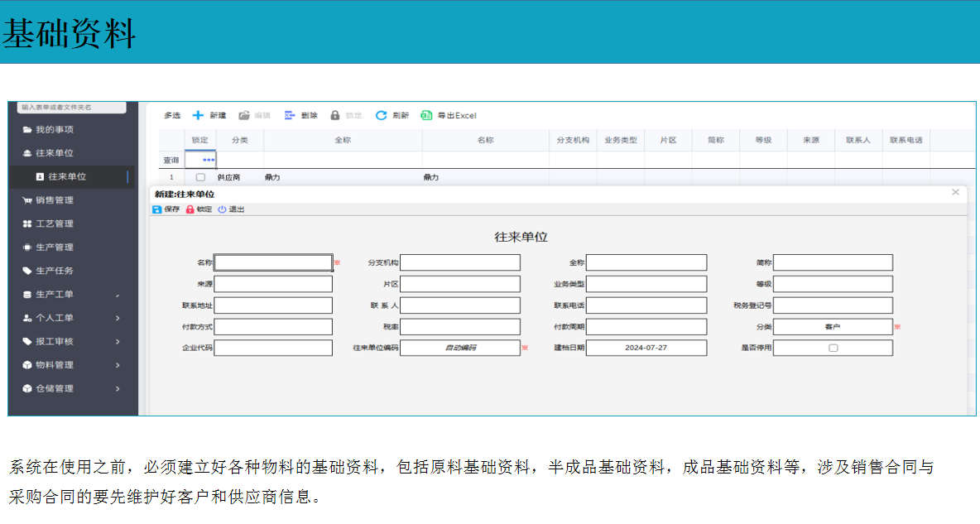Expand 生产工单 with its arrow
Screen dimensions: 980x524
(118, 296)
